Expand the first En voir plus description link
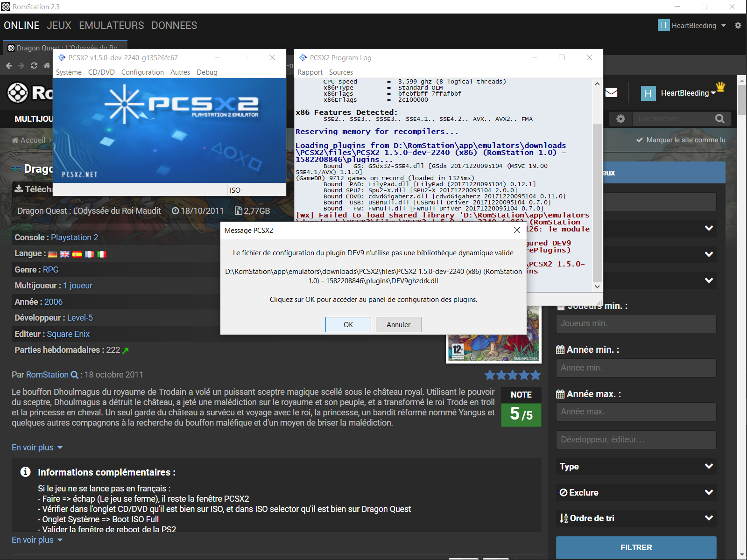 [x=37, y=448]
